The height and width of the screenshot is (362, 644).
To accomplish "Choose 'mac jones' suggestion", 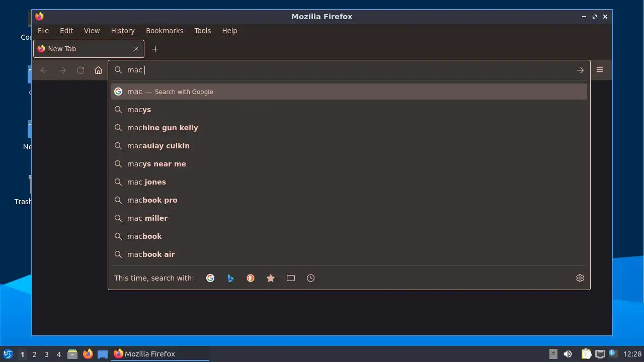I will click(x=349, y=182).
